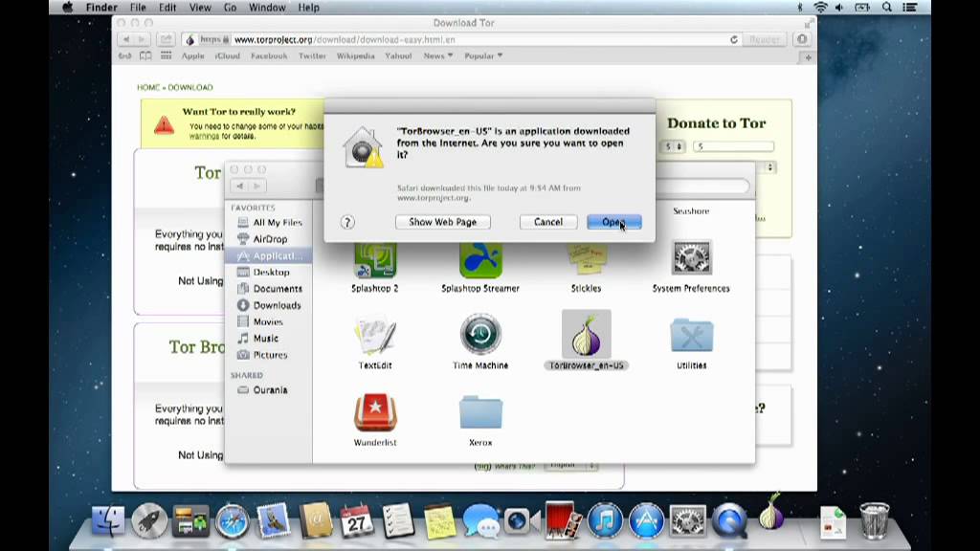Screen dimensions: 980x551
Task: Open Messages speech bubbles icon in Dock
Action: pyautogui.click(x=480, y=522)
